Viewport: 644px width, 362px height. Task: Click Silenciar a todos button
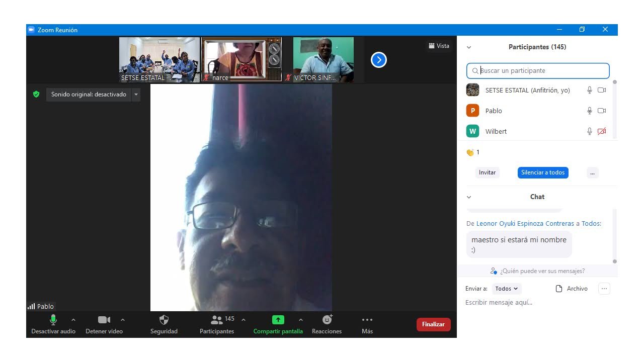pos(543,172)
